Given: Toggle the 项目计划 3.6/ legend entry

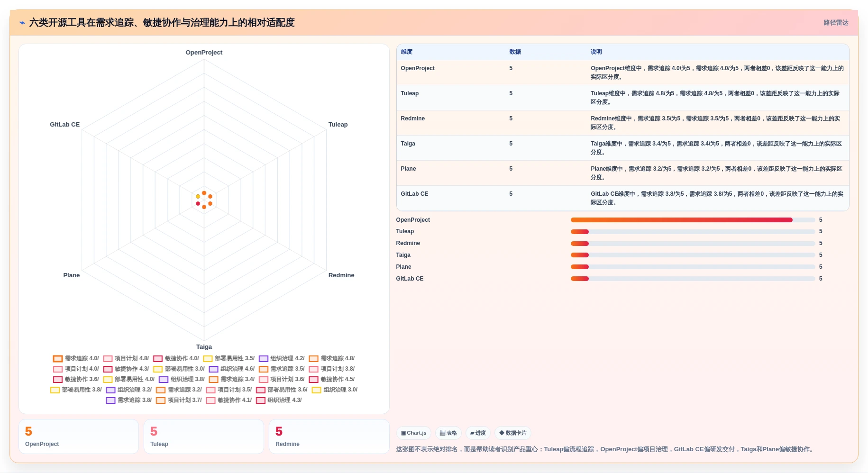Looking at the screenshot, I should (x=282, y=380).
